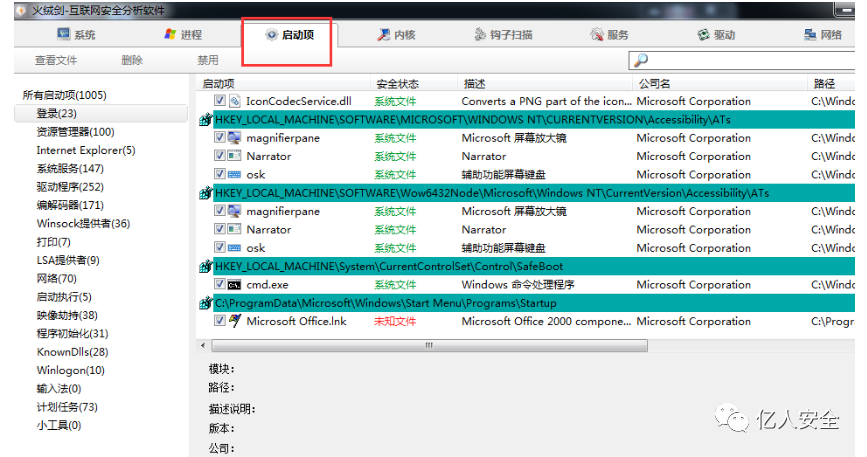This screenshot has width=867, height=457.
Task: Click the Windows 命令处理程序 description cell
Action: pyautogui.click(x=518, y=285)
